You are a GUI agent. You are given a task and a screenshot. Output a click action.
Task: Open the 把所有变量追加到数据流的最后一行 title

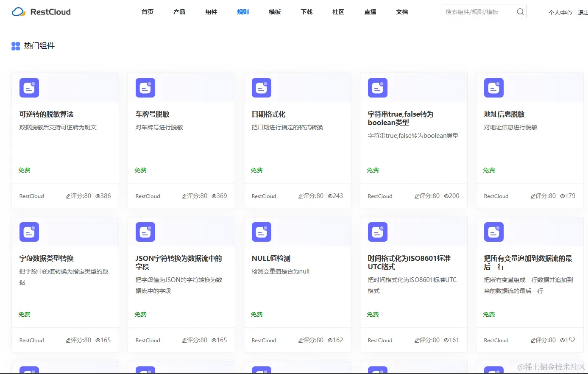(528, 262)
